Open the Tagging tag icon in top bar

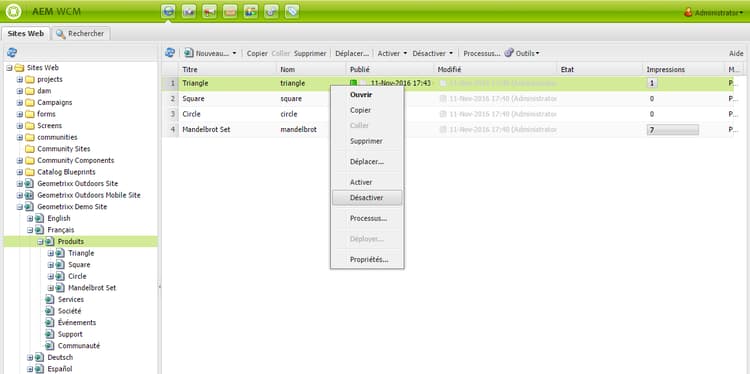tap(292, 11)
